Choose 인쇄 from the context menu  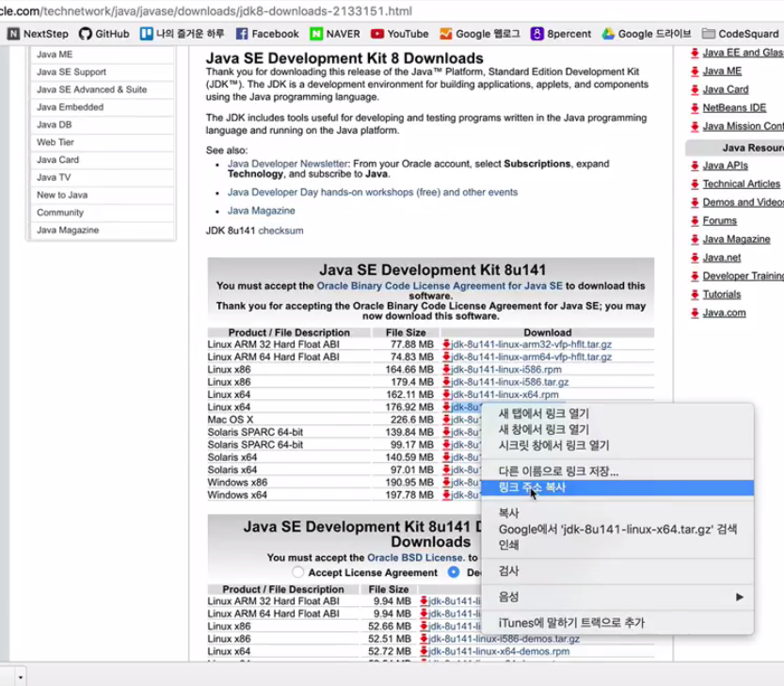pyautogui.click(x=617, y=545)
